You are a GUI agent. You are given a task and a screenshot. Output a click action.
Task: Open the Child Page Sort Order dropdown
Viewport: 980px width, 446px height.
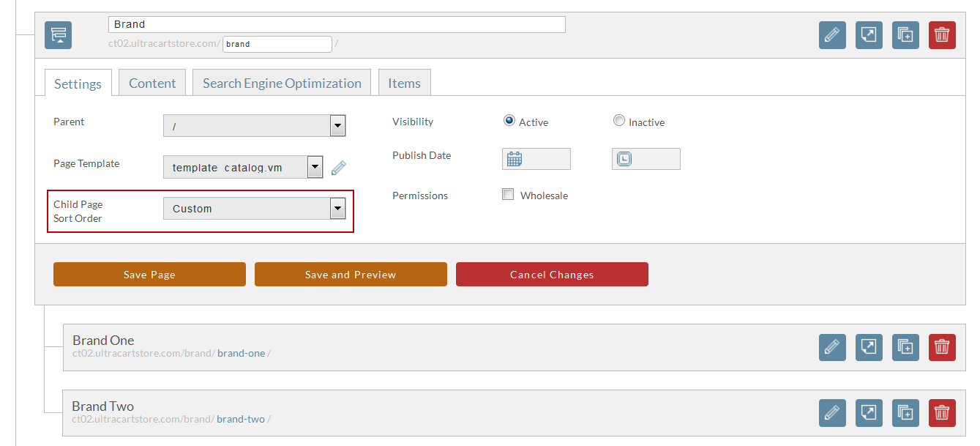254,209
